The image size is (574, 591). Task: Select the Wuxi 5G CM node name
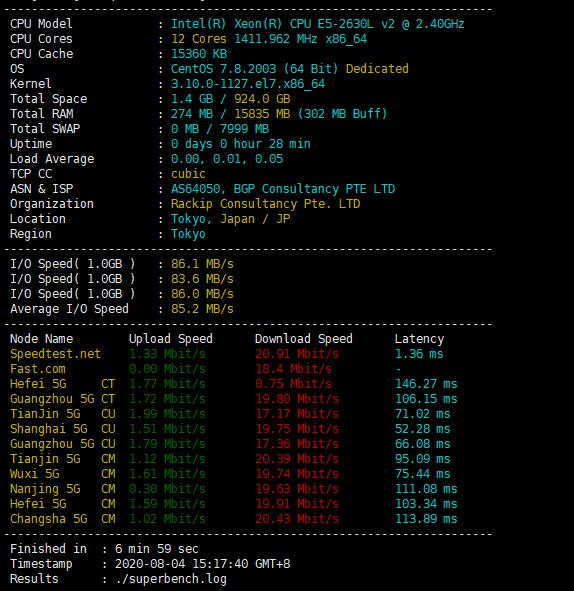click(63, 474)
